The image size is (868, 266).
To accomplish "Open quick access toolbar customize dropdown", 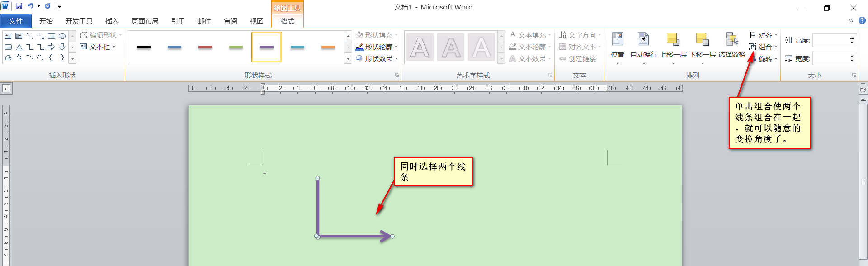I will point(59,6).
